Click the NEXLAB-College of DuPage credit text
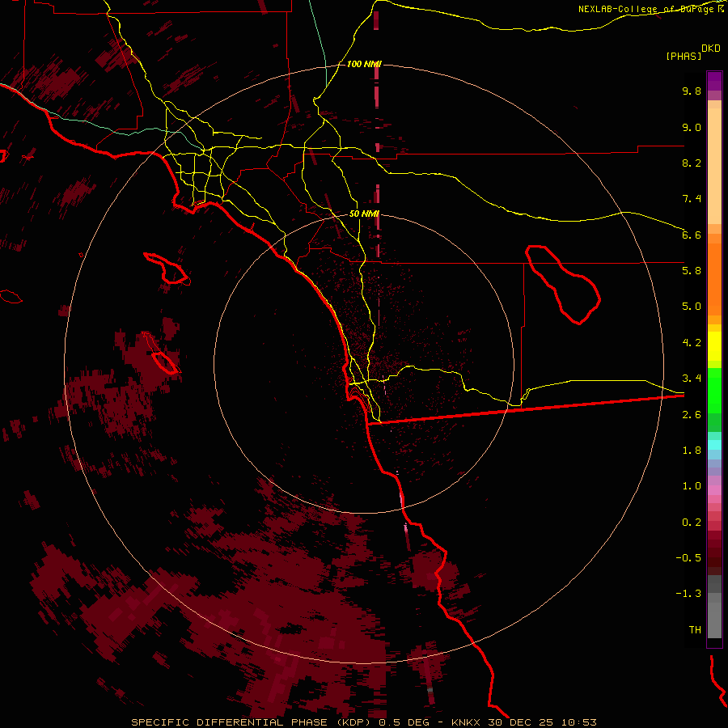The height and width of the screenshot is (728, 728). tap(651, 9)
